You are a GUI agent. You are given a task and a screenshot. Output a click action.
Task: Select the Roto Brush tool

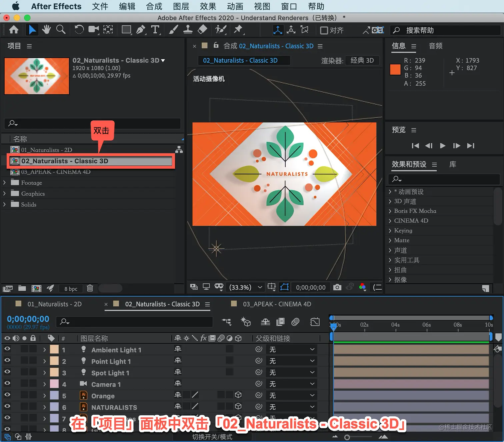(220, 30)
